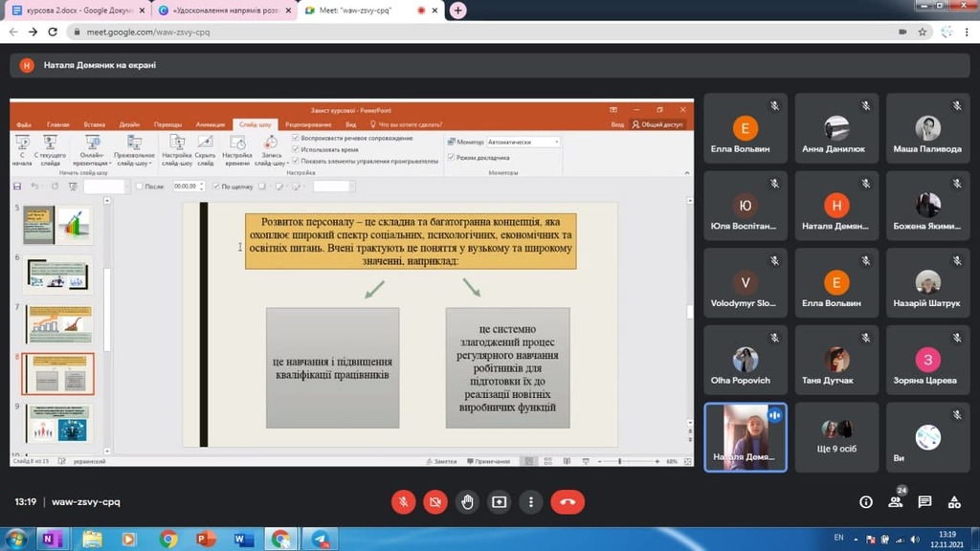
Task: Raise hand in the meeting
Action: coord(467,501)
